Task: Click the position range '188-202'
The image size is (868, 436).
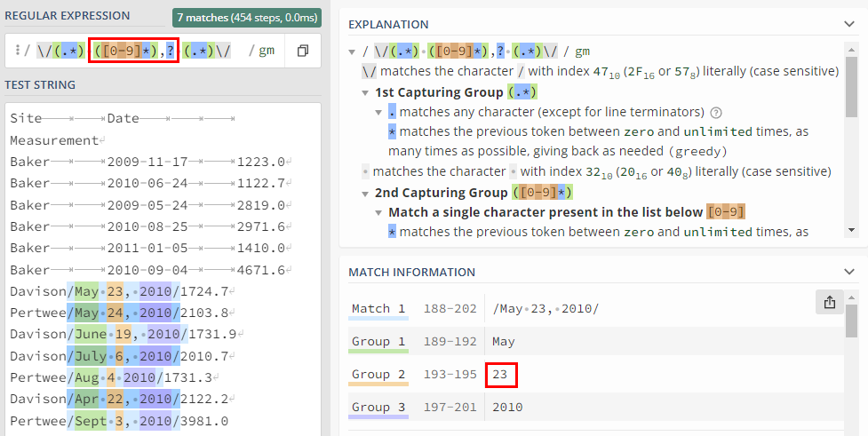Action: click(x=450, y=309)
